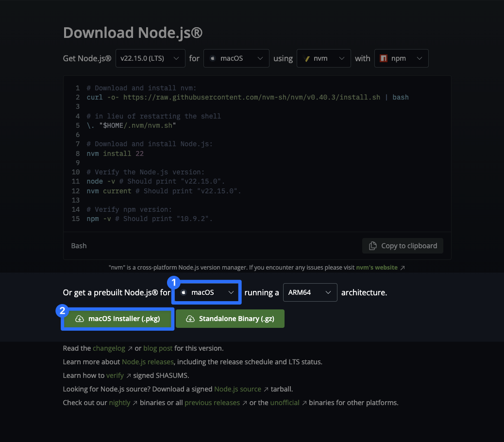Open the npm dropdown
This screenshot has width=504, height=442.
401,58
